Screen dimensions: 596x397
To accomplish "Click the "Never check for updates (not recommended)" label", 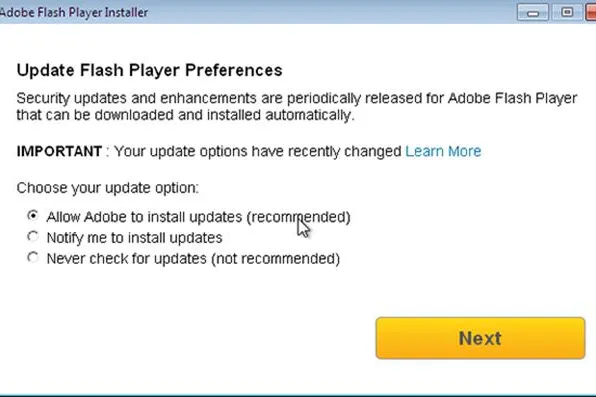I will [193, 259].
